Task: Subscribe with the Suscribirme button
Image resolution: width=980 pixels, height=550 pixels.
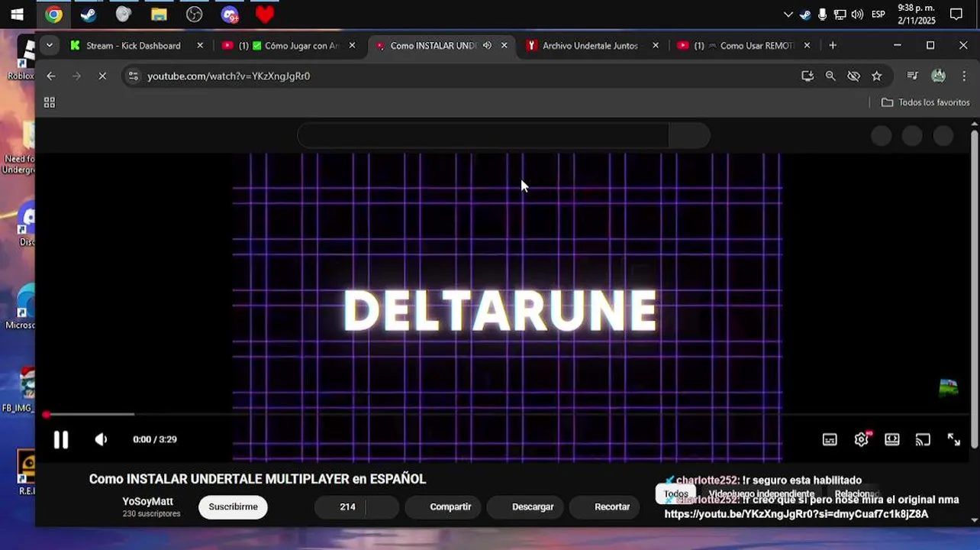Action: pyautogui.click(x=233, y=506)
